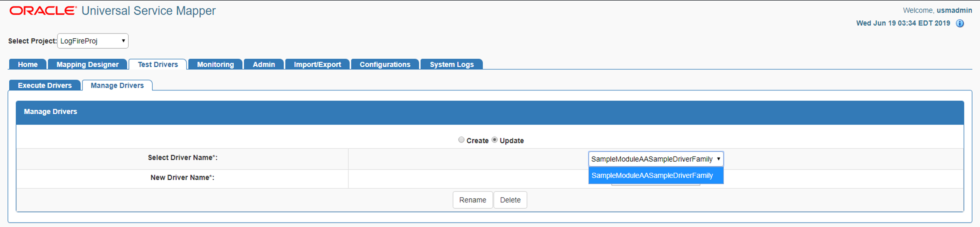The image size is (980, 227).
Task: Open the Select Driver Name dropdown
Action: click(x=655, y=159)
